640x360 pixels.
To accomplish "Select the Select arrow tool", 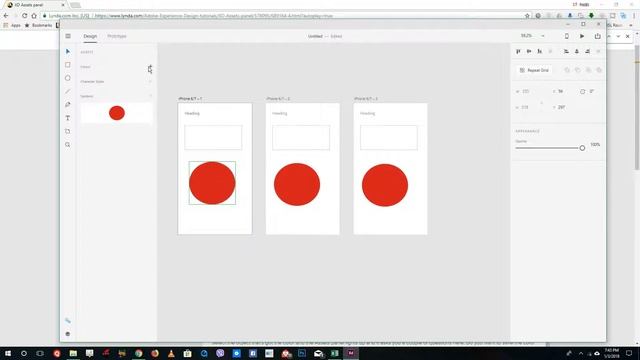I will click(x=68, y=51).
